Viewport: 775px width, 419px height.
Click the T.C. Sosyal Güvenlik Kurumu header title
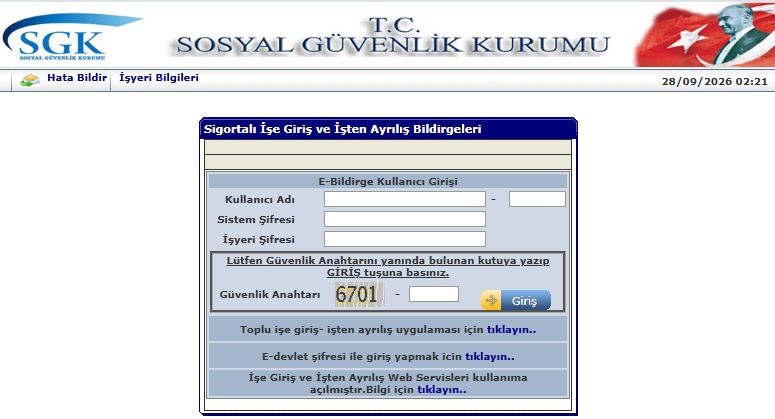tap(393, 36)
